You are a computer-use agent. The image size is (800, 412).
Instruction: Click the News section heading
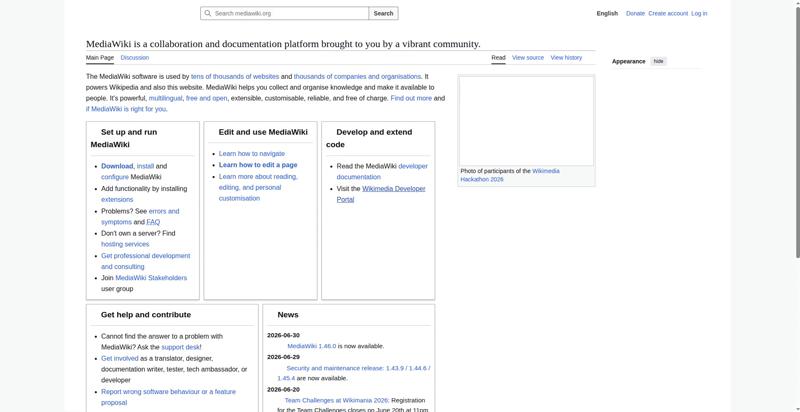[288, 315]
